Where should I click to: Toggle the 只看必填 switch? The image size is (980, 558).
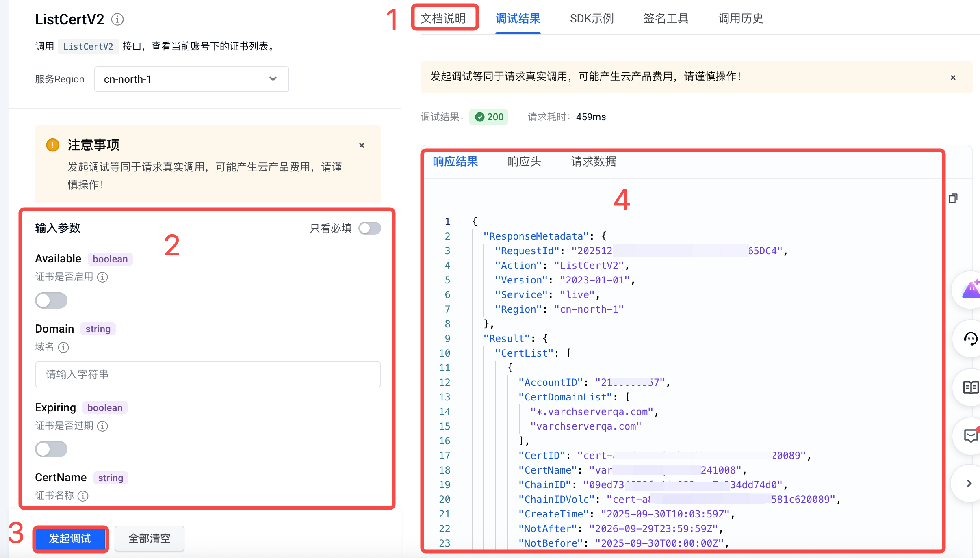click(369, 228)
